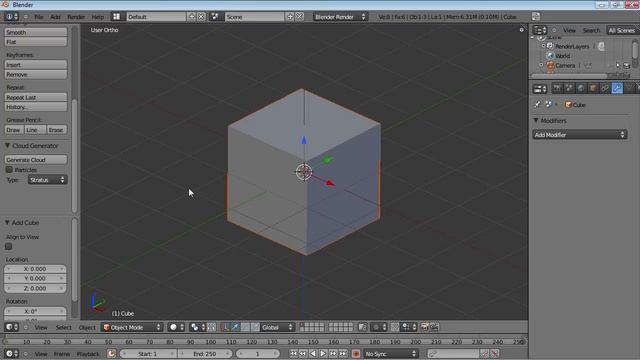Open the Object Mode dropdown
The image size is (640, 360).
coord(132,327)
